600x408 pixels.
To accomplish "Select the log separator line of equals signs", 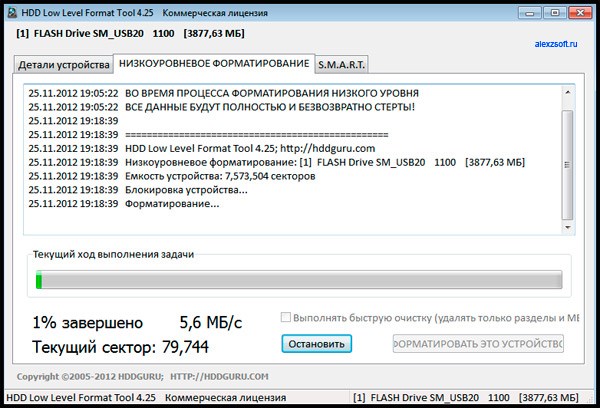I will point(208,135).
